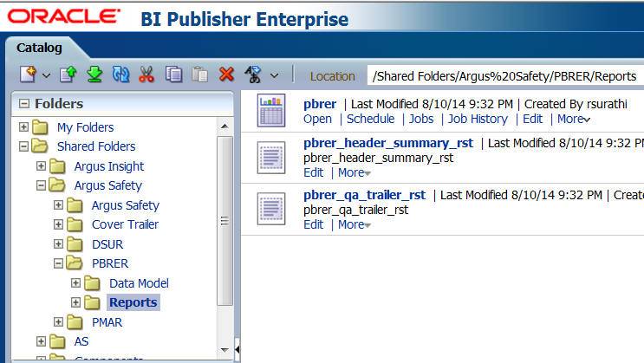Image resolution: width=644 pixels, height=363 pixels.
Task: Select the Cover Trailer folder
Action: point(125,224)
